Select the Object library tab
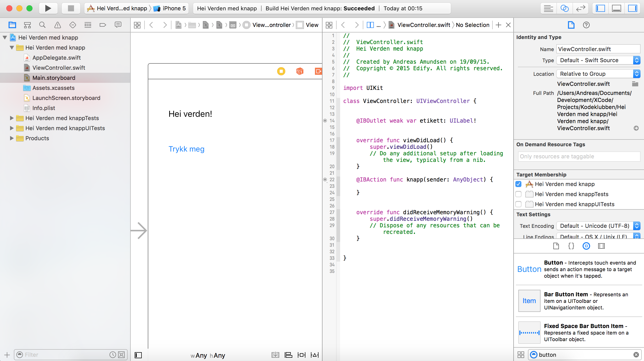This screenshot has width=644, height=361. point(586,246)
